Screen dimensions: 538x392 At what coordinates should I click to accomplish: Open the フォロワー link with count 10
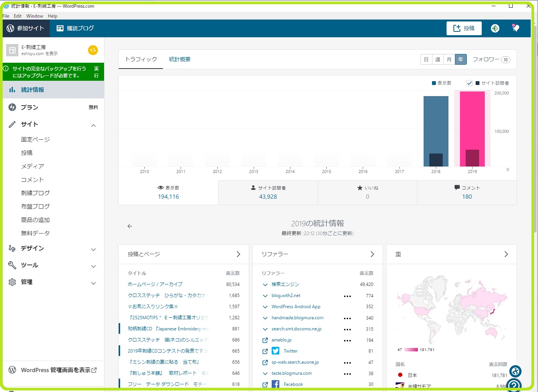(491, 59)
